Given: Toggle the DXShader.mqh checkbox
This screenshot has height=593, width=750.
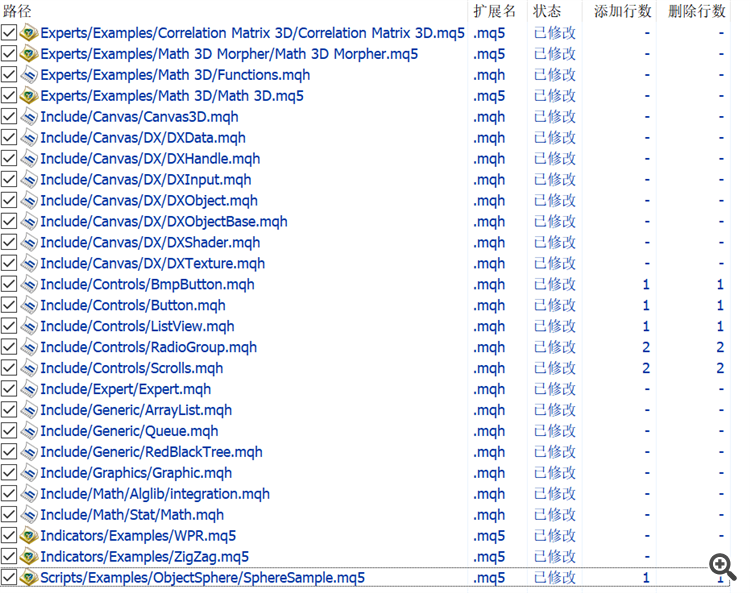Looking at the screenshot, I should tap(9, 242).
